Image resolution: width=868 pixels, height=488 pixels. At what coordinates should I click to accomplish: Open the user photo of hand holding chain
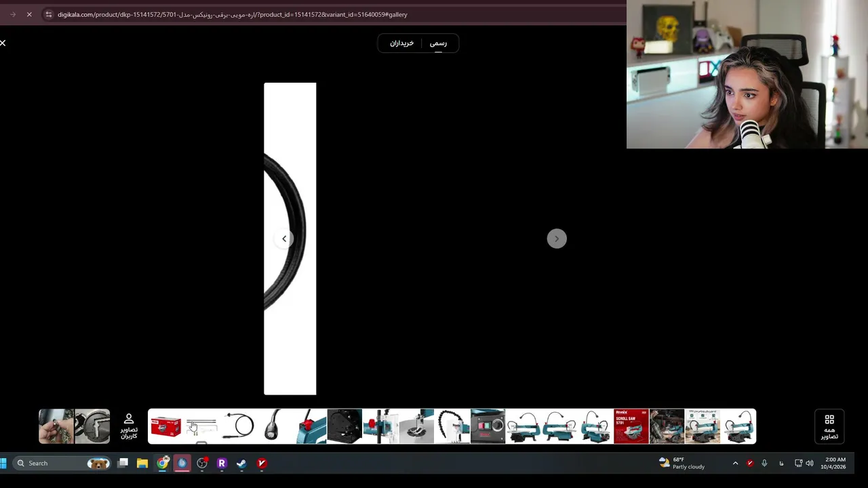[x=56, y=426]
